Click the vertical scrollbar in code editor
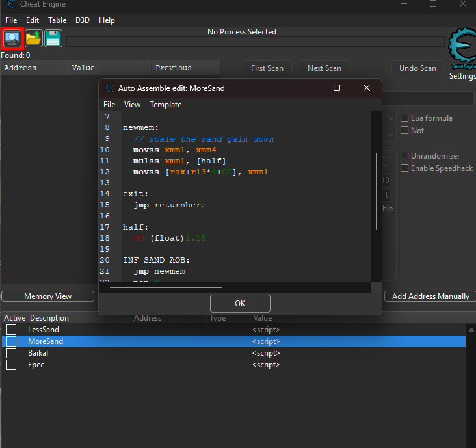 (x=377, y=191)
